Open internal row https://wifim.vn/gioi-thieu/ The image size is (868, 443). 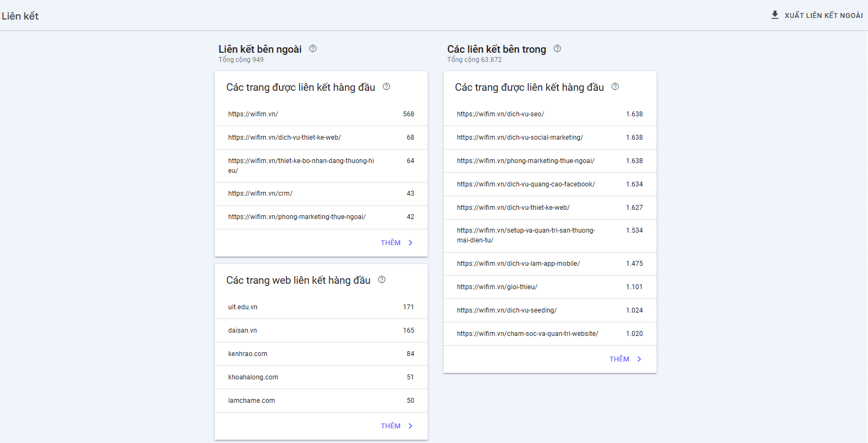pos(550,287)
